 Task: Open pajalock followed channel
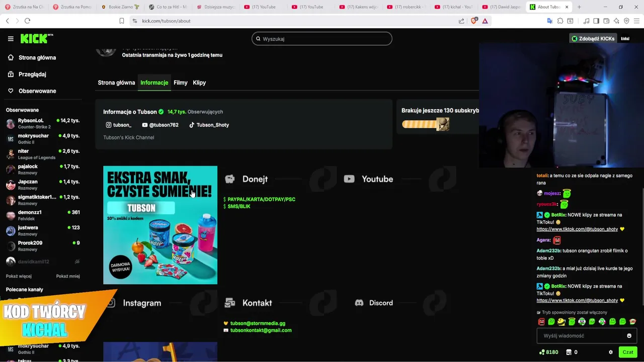[43, 169]
